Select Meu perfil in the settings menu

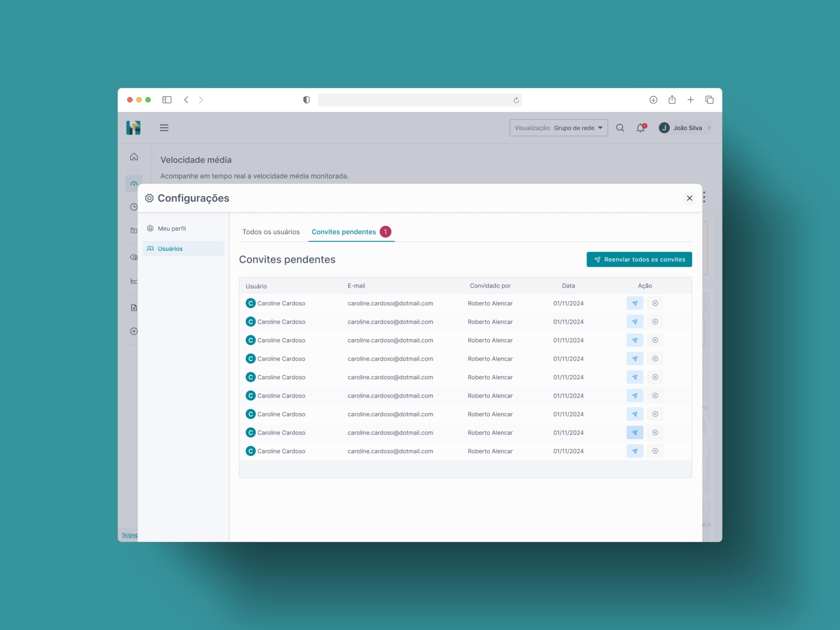(x=171, y=228)
